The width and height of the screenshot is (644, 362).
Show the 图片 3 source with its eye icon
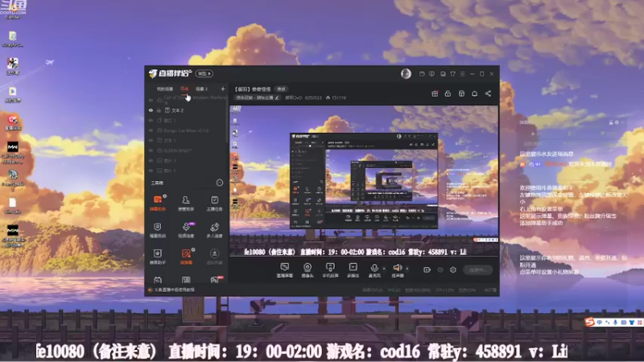(151, 160)
